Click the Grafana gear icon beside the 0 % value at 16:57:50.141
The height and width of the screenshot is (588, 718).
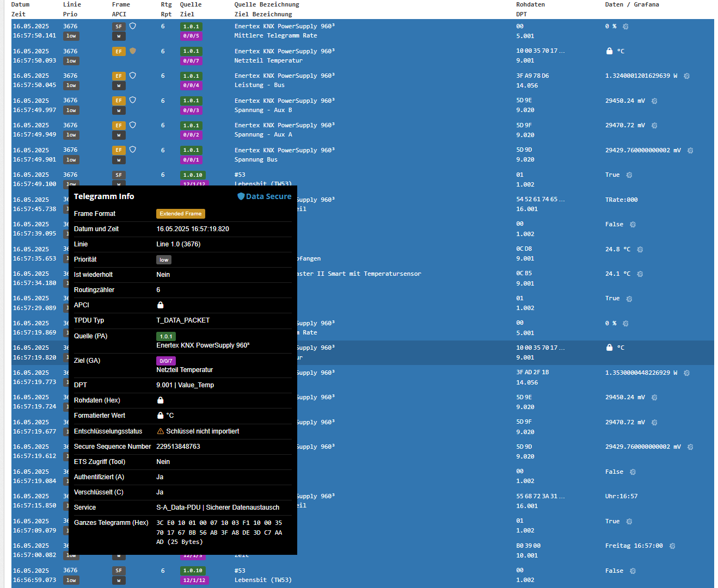point(625,27)
